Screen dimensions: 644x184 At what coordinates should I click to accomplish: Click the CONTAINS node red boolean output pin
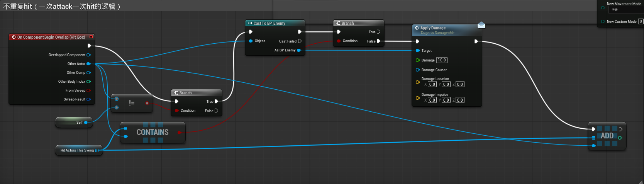[179, 133]
